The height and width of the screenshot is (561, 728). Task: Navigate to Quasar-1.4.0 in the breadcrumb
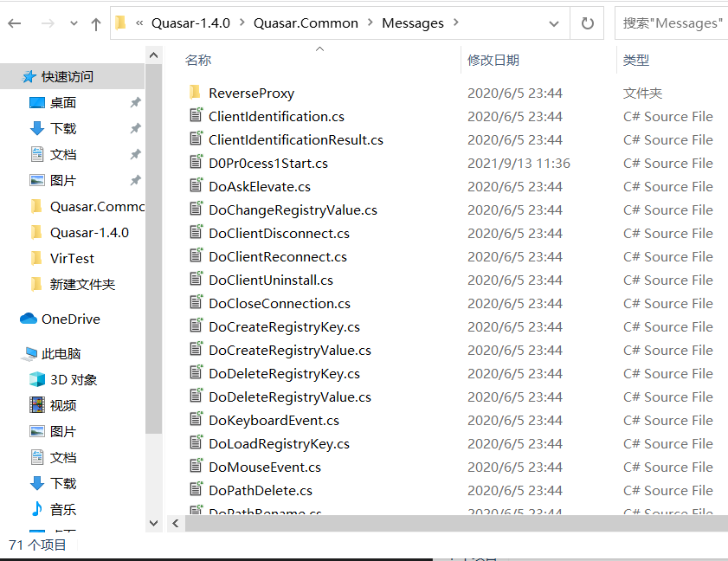(190, 23)
